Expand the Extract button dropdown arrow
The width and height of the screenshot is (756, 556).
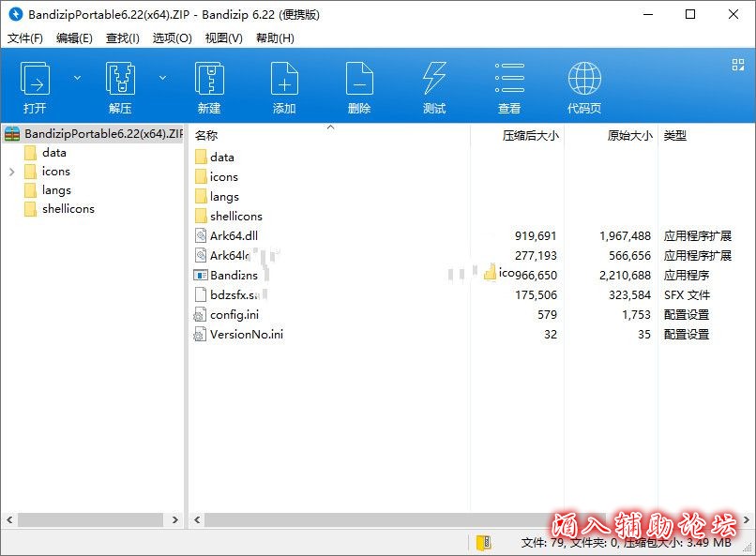[x=163, y=78]
